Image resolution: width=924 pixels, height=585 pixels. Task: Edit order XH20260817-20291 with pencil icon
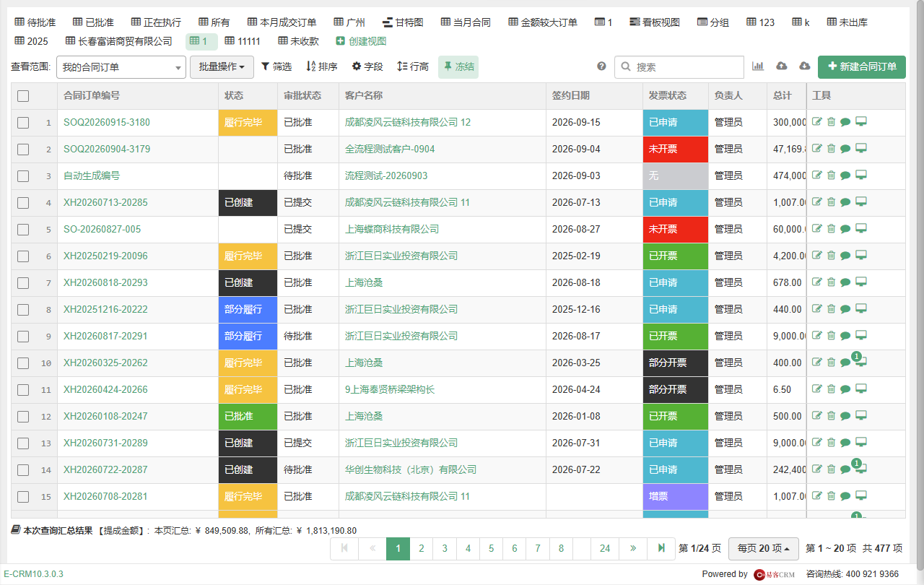[817, 336]
